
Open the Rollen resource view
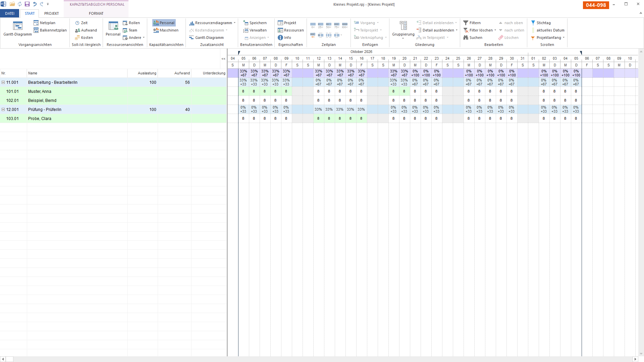(131, 23)
